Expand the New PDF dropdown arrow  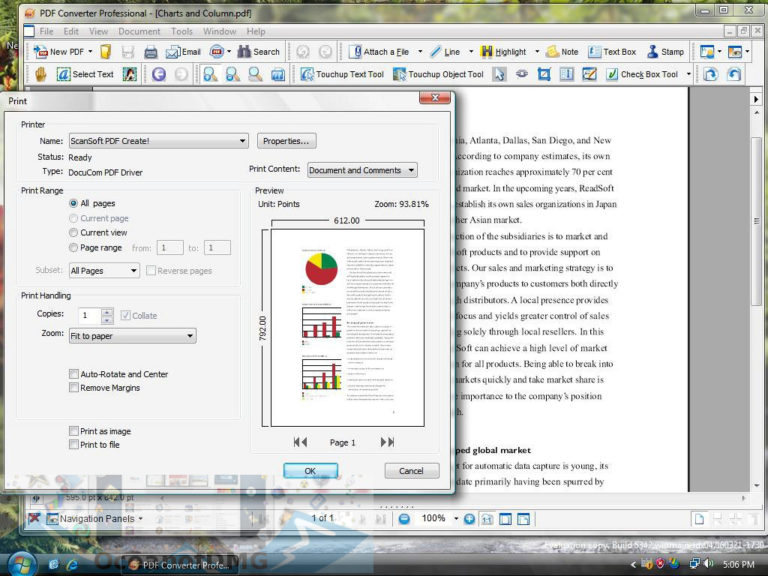click(90, 51)
